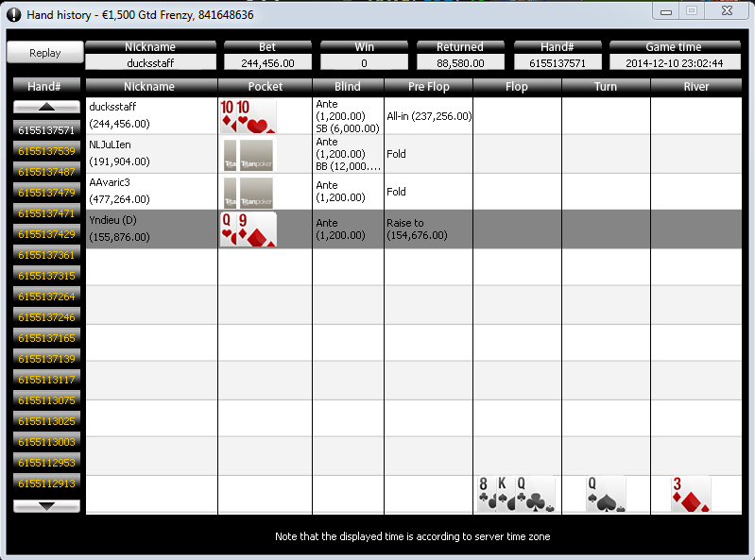Open hand 6155137429

(46, 234)
